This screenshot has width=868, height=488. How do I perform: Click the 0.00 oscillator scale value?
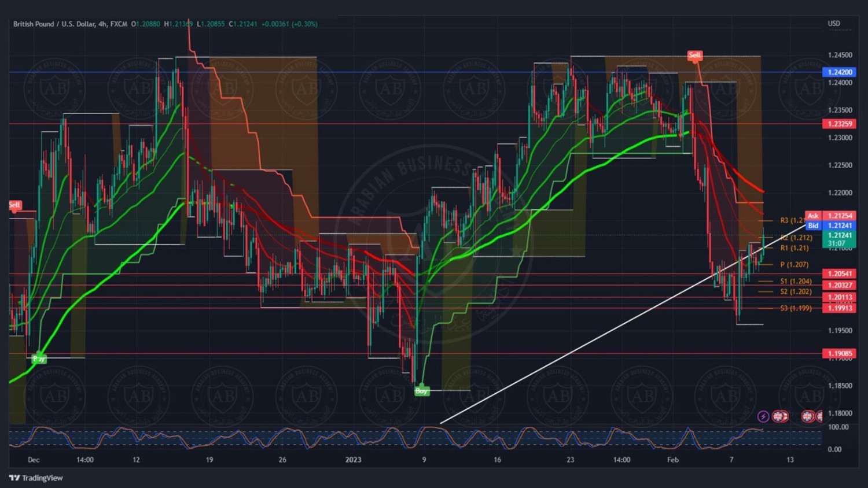click(x=834, y=449)
